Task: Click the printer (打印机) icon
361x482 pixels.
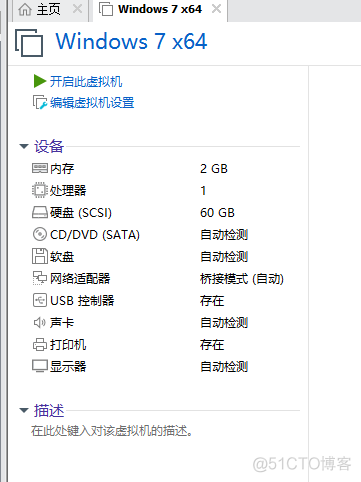Action: point(40,344)
